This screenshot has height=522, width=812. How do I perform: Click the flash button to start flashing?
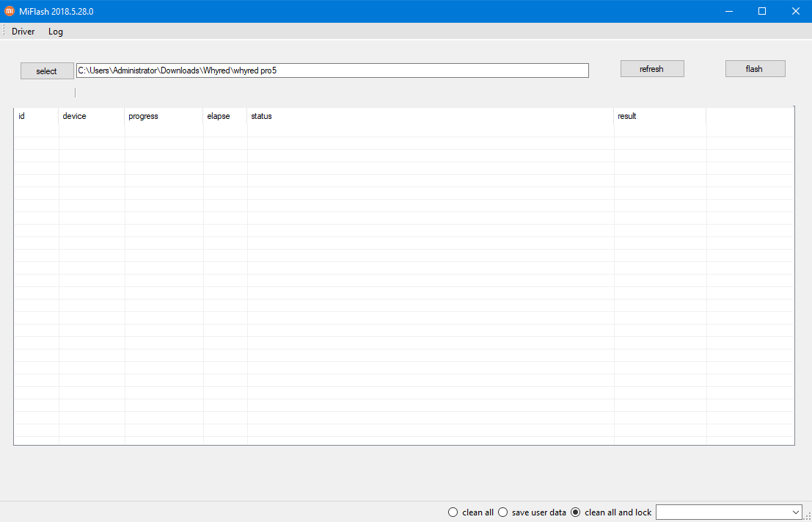[x=755, y=68]
